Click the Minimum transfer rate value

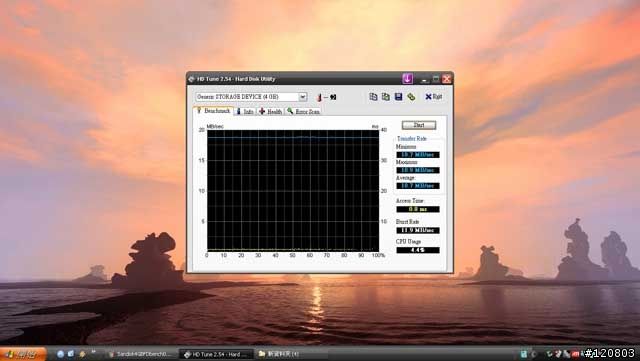(x=418, y=155)
